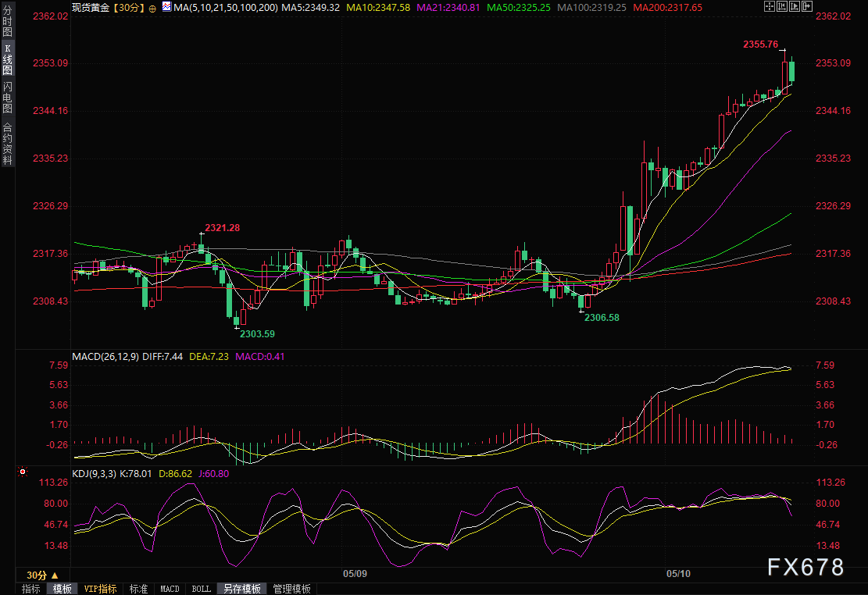The width and height of the screenshot is (868, 595).
Task: Switch to the 指标 bottom tab
Action: 30,589
